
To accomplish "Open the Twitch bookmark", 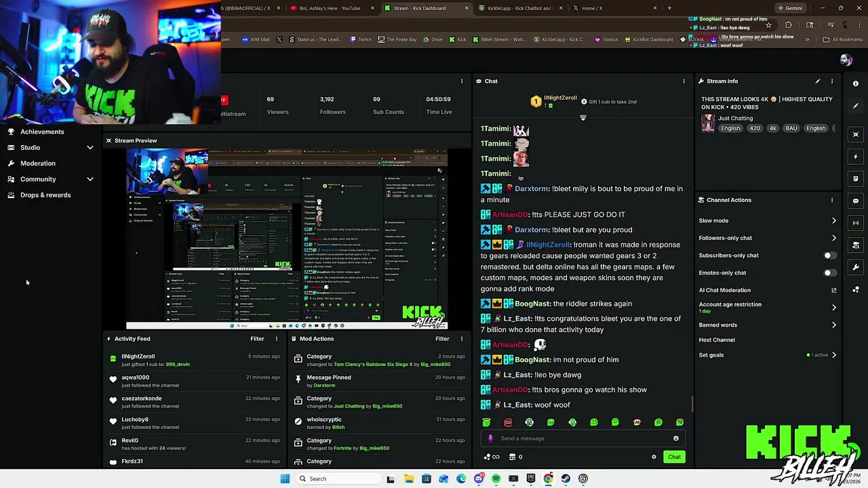I will [x=361, y=39].
